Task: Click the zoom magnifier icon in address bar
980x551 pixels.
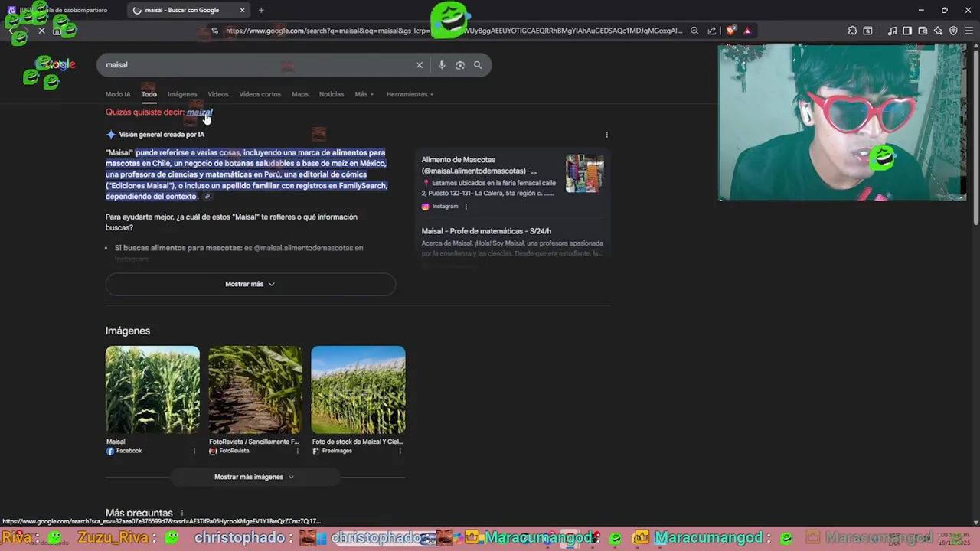Action: 694,31
